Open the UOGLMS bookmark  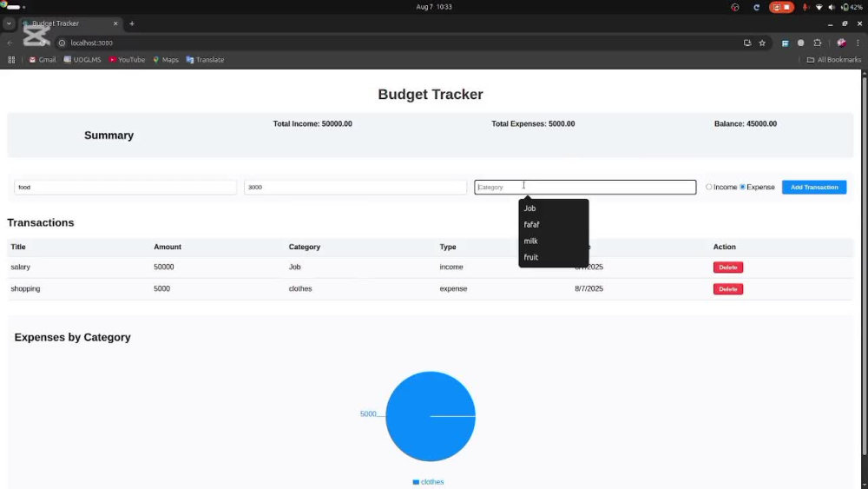(x=82, y=59)
